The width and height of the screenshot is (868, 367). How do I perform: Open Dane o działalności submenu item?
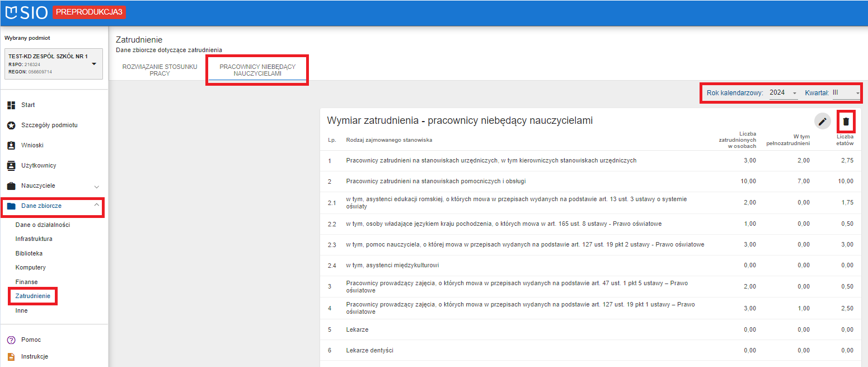pos(43,225)
